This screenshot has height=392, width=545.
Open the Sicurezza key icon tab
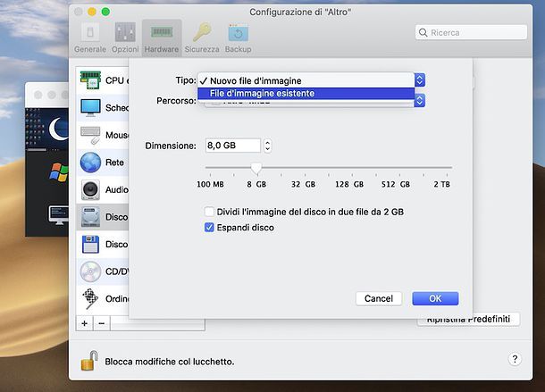coord(201,38)
